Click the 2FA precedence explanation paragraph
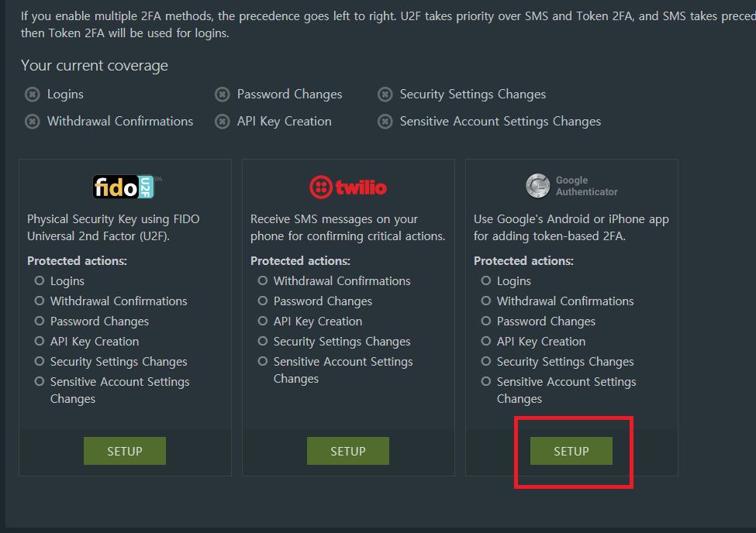This screenshot has width=756, height=533. 388,25
